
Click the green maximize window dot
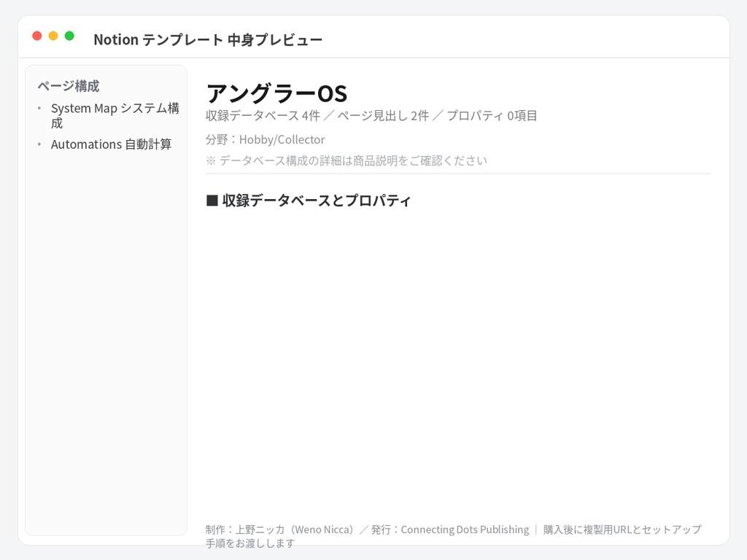tap(69, 36)
